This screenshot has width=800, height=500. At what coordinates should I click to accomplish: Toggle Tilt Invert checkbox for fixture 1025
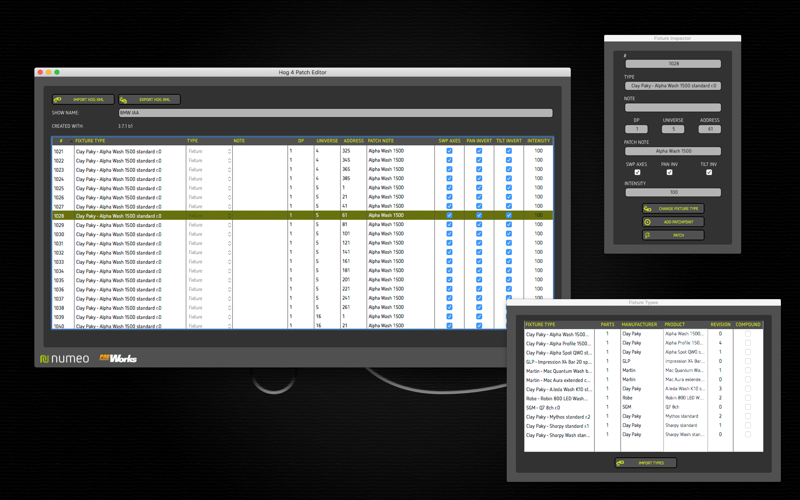(509, 188)
